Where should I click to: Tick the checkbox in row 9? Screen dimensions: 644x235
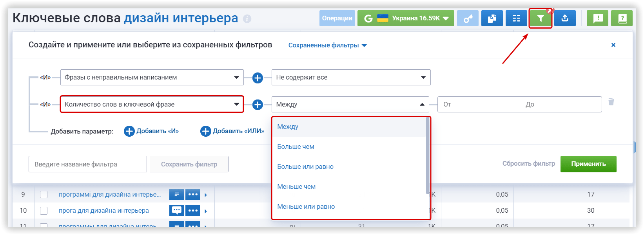coord(44,195)
